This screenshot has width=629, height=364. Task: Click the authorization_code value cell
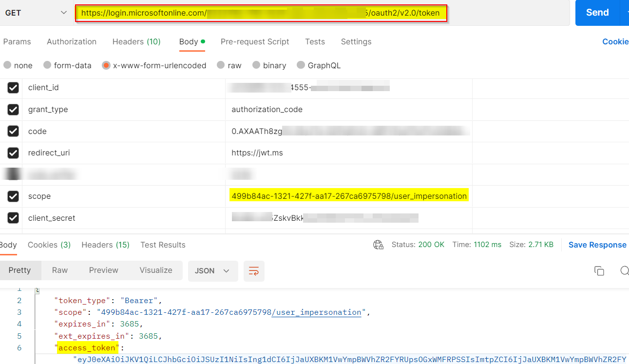tap(349, 110)
